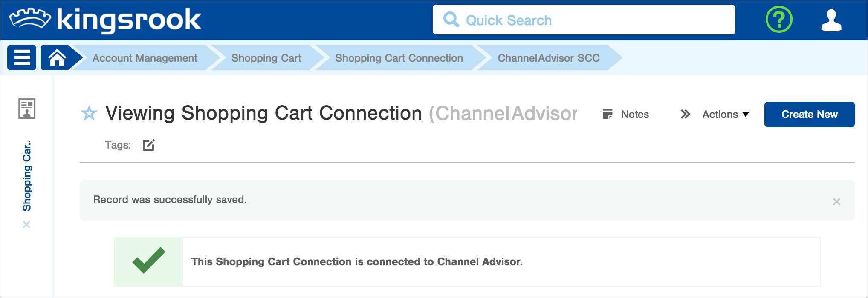Open the Account Management breadcrumb
Screen dimensions: 868x298
[145, 58]
